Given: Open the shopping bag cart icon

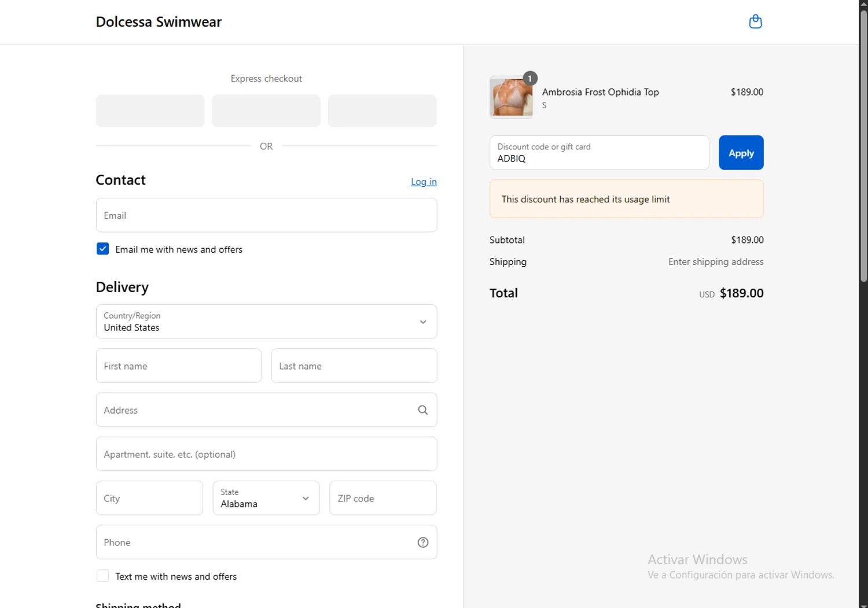Looking at the screenshot, I should [755, 22].
